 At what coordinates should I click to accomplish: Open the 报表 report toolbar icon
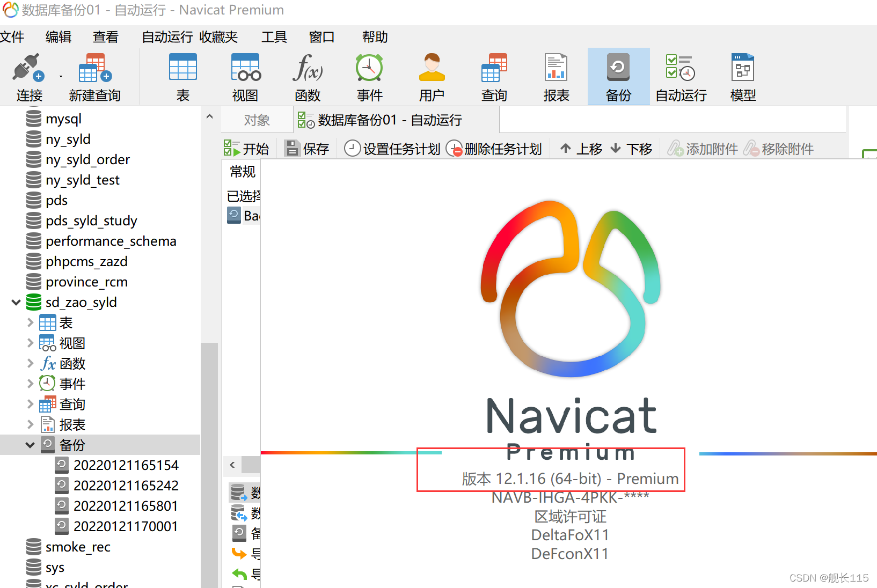[x=557, y=77]
